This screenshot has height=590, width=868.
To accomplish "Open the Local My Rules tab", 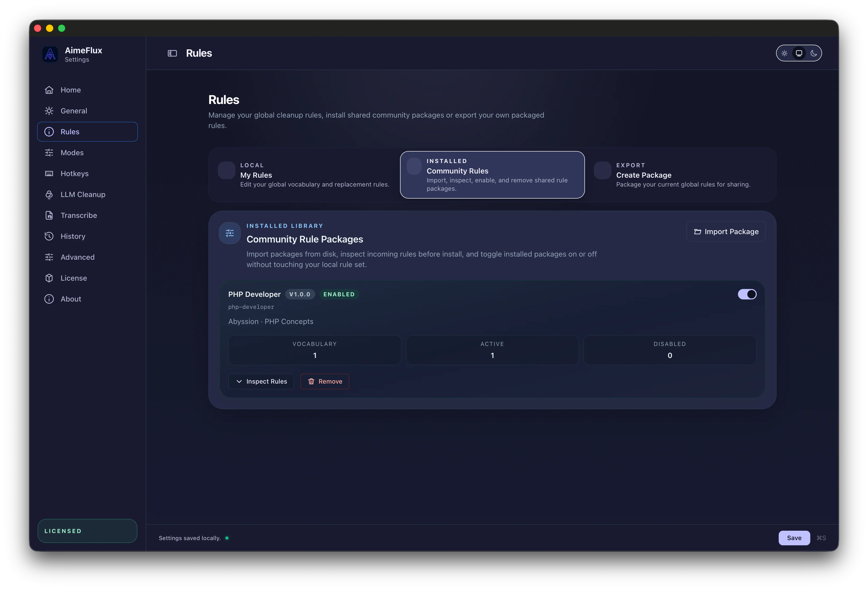I will pyautogui.click(x=304, y=175).
